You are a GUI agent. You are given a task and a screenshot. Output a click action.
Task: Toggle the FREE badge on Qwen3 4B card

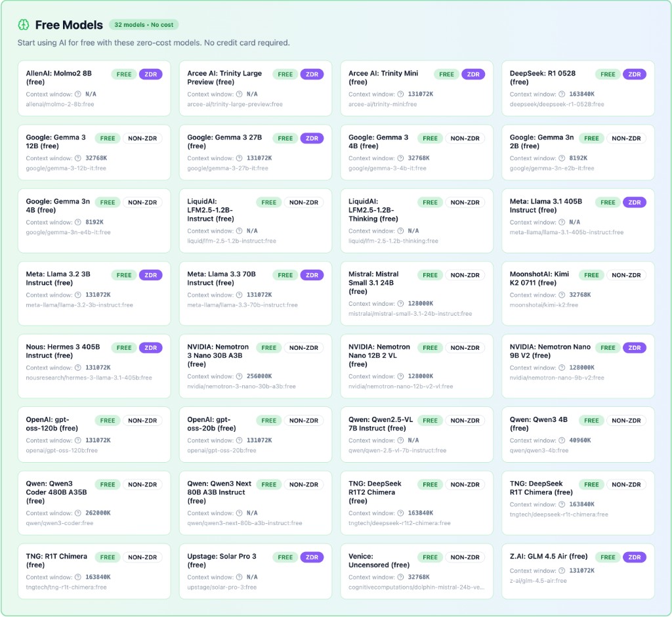point(591,420)
